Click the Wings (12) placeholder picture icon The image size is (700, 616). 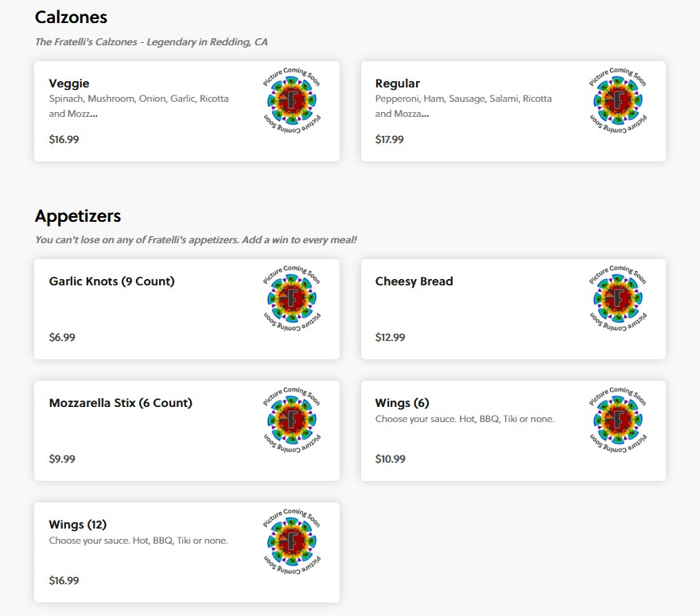click(291, 541)
